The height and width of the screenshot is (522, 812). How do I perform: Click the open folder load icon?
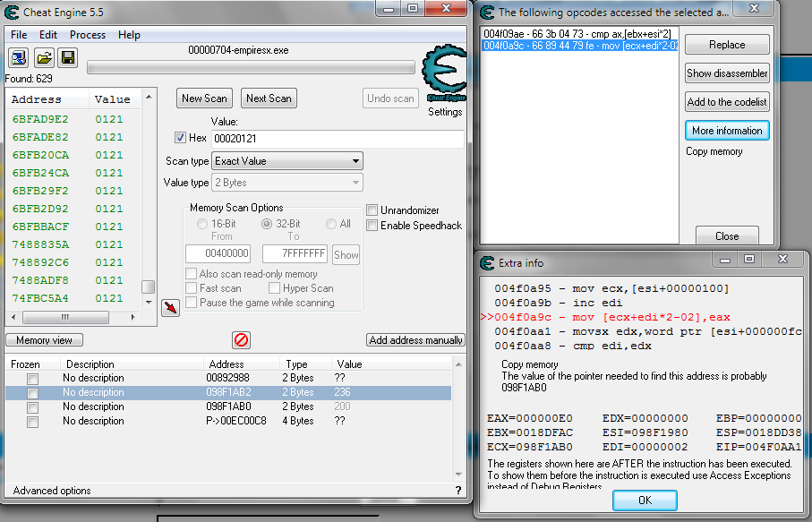coord(43,58)
